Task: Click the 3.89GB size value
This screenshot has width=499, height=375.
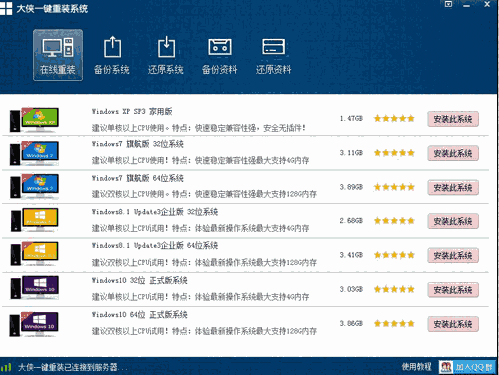Action: click(351, 187)
